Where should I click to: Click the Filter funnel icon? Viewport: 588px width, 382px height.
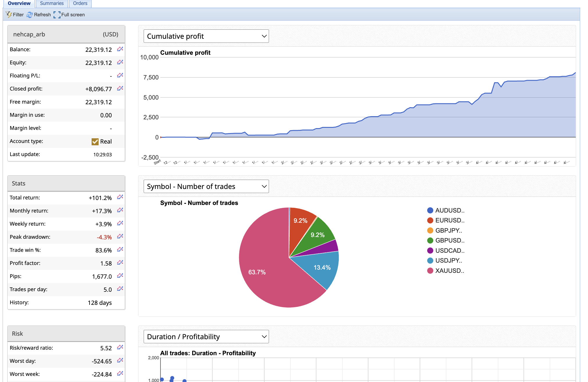(x=9, y=15)
